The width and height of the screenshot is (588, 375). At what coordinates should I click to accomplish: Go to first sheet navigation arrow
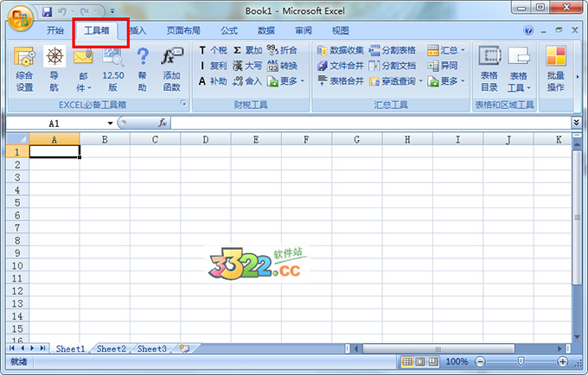pos(12,348)
